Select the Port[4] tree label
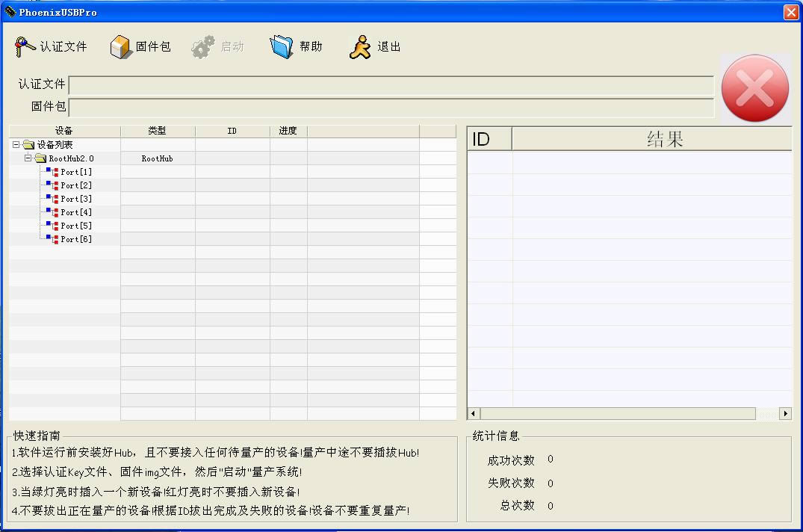The width and height of the screenshot is (803, 532). pyautogui.click(x=76, y=212)
